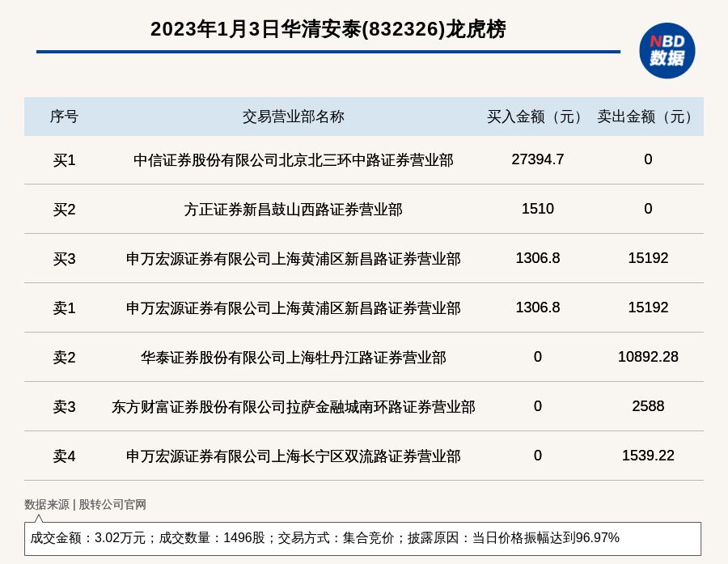
Task: Click the 交易方式：集合竞价 summary text
Action: click(x=336, y=538)
